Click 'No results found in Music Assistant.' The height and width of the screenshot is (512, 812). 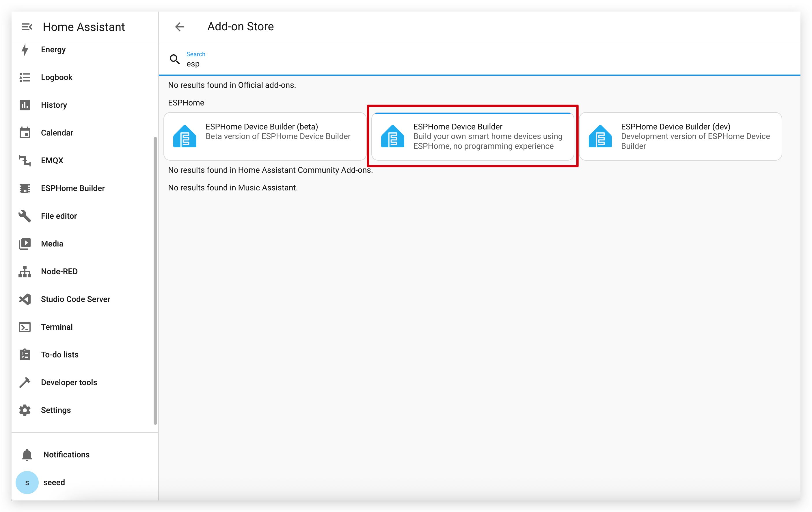pos(233,188)
